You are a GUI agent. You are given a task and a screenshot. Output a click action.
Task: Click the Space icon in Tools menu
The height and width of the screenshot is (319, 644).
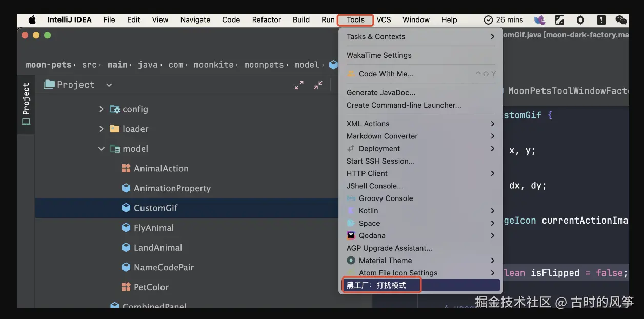(351, 223)
